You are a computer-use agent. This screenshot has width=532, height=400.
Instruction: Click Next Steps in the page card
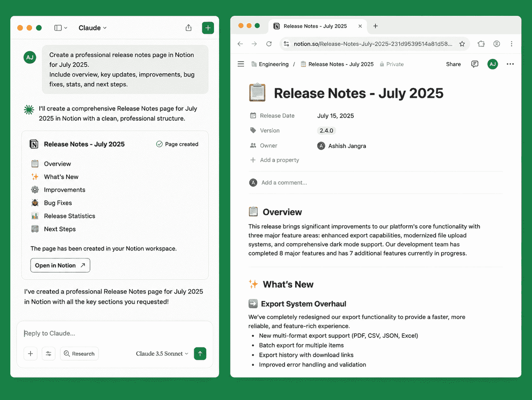coord(60,229)
